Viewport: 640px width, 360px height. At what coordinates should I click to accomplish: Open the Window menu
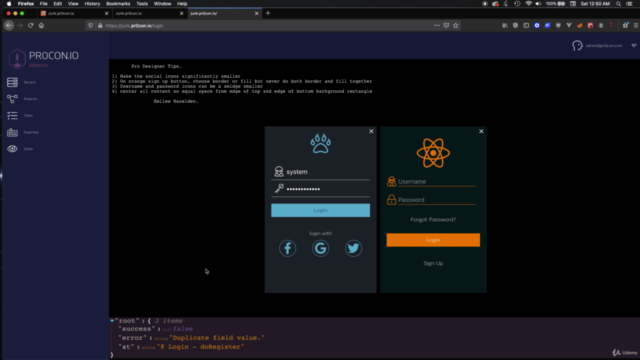pyautogui.click(x=162, y=4)
